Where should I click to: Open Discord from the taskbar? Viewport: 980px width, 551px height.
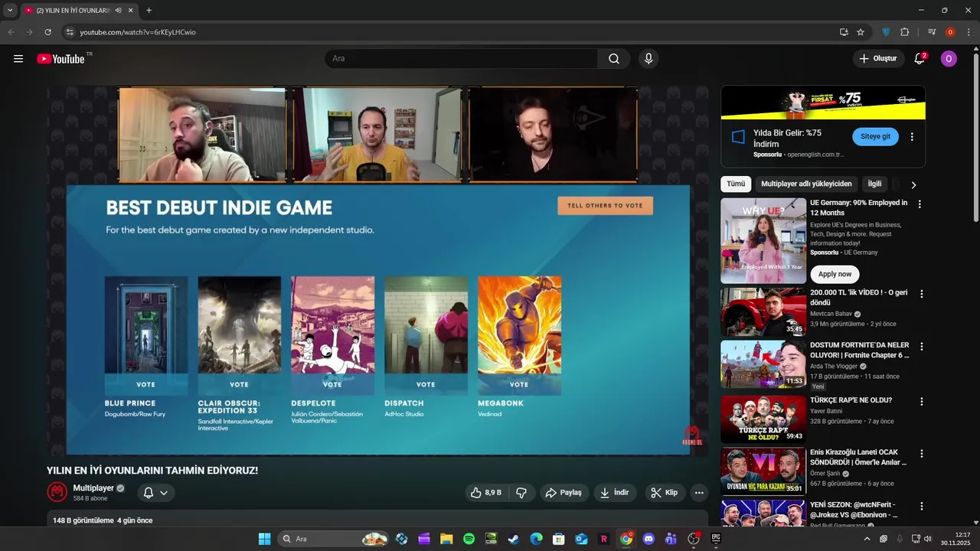click(x=648, y=539)
